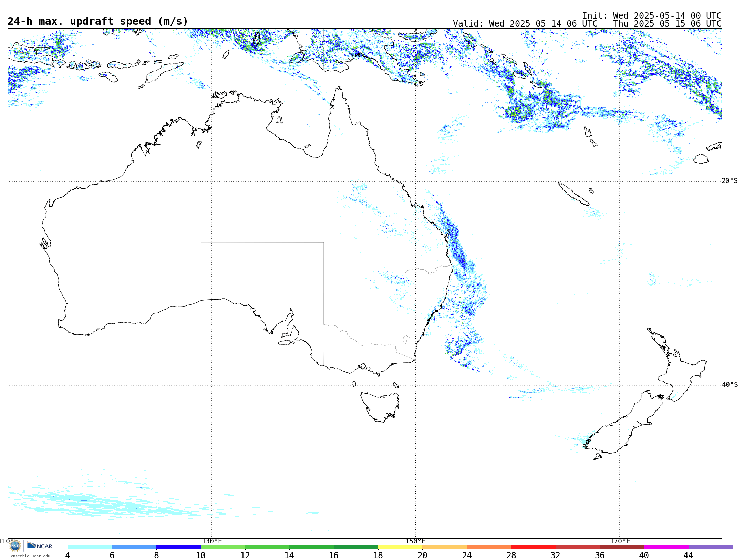This screenshot has height=560, width=744.
Task: Pick the light blue 6–8 colorbar segment
Action: pos(134,547)
